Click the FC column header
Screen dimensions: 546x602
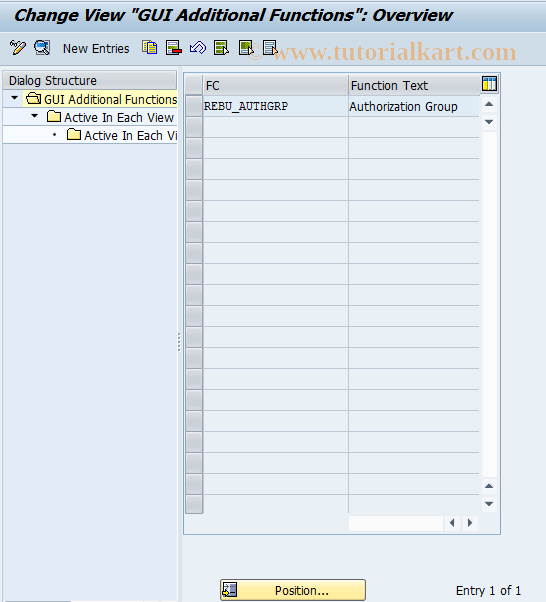pyautogui.click(x=275, y=85)
